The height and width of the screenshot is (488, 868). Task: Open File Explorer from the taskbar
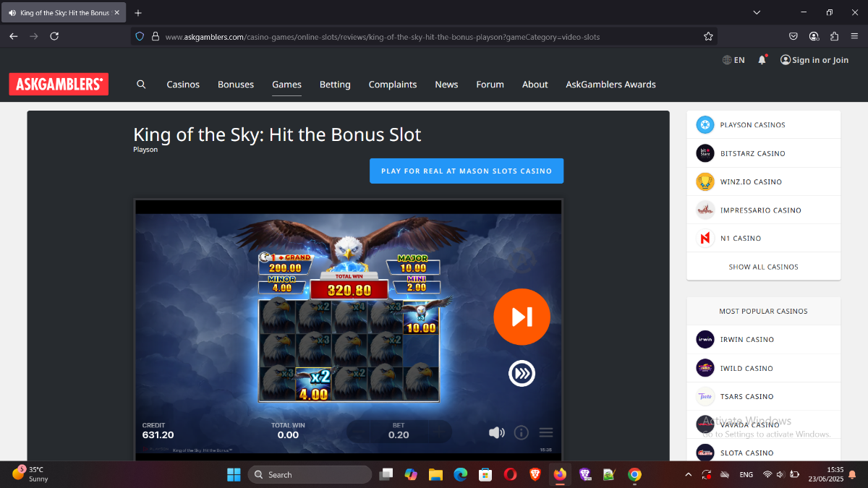tap(435, 474)
